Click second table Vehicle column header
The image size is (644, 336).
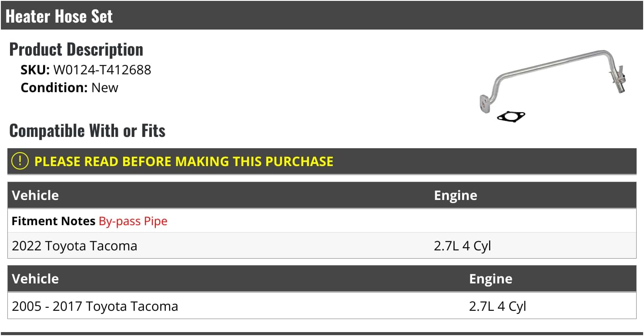[35, 279]
